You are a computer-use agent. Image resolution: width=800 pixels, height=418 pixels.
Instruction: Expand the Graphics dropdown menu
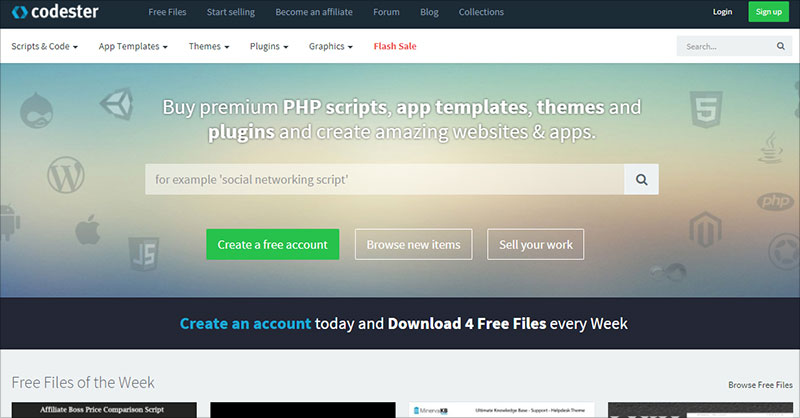click(x=331, y=46)
